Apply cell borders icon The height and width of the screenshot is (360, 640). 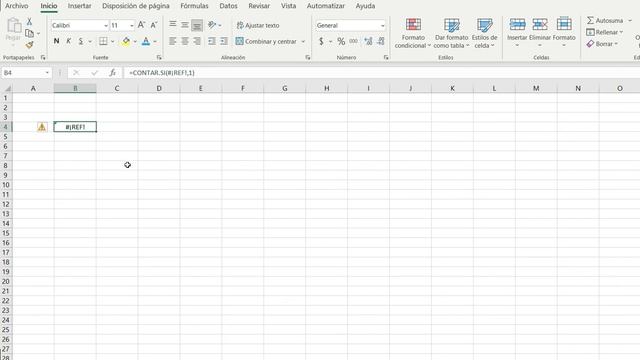(103, 41)
